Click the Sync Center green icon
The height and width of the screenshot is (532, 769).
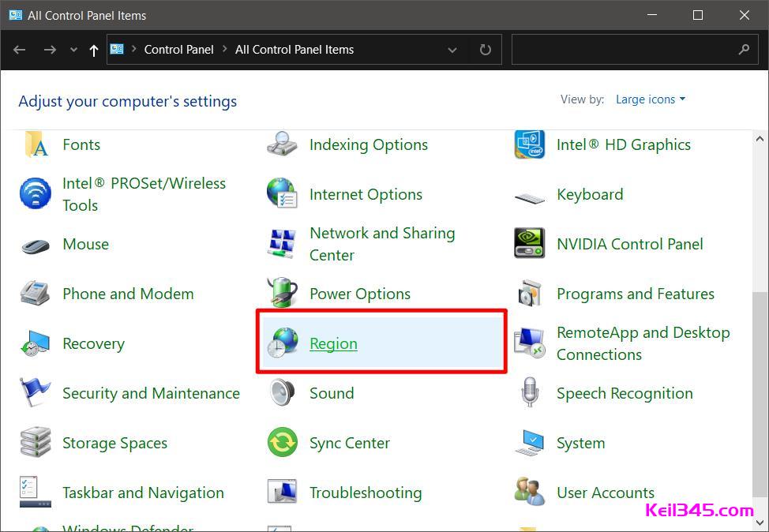(282, 443)
